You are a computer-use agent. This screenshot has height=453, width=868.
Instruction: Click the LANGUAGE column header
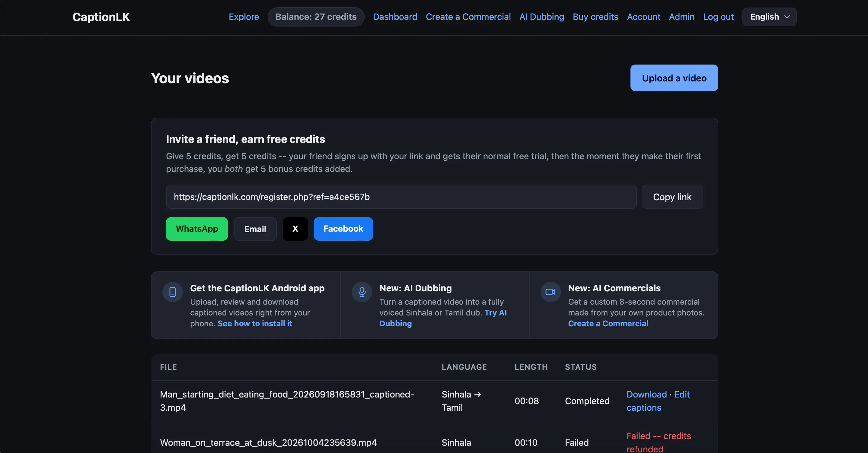click(464, 367)
